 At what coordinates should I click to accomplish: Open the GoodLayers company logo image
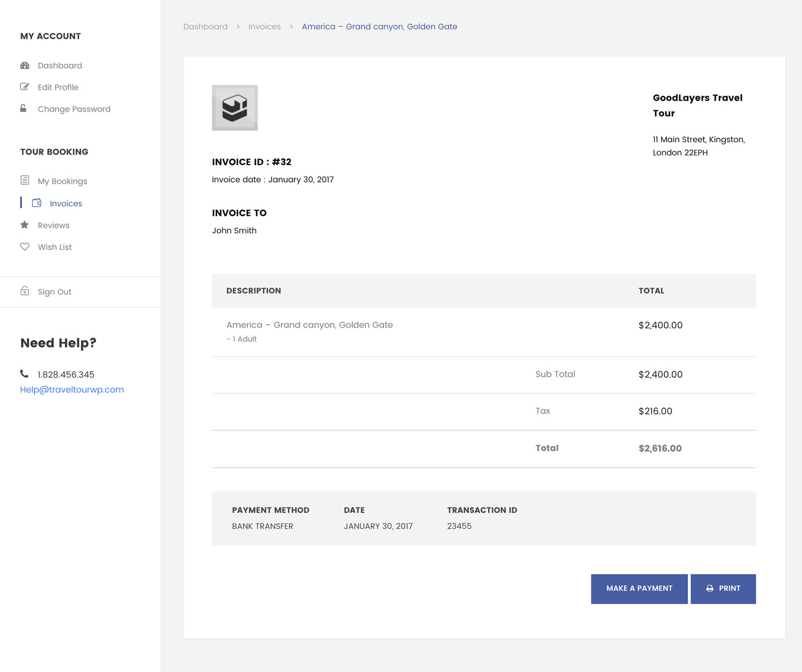[x=235, y=108]
